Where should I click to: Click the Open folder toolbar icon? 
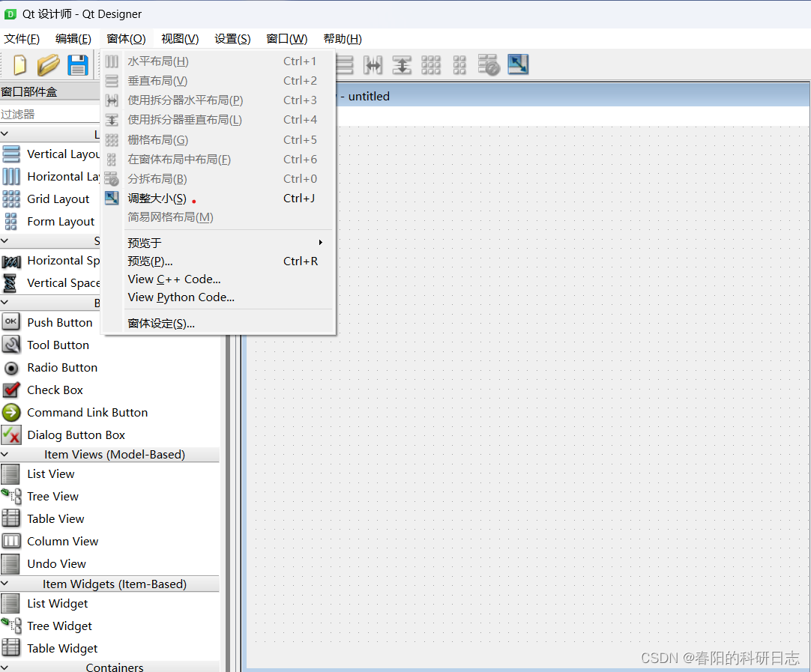pyautogui.click(x=49, y=65)
